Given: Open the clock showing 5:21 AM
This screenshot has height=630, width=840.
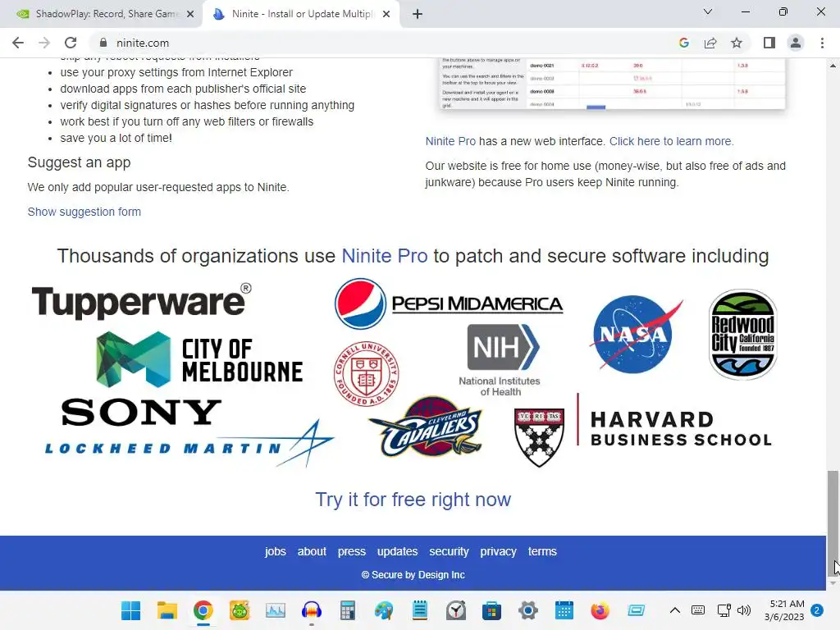Looking at the screenshot, I should point(784,610).
